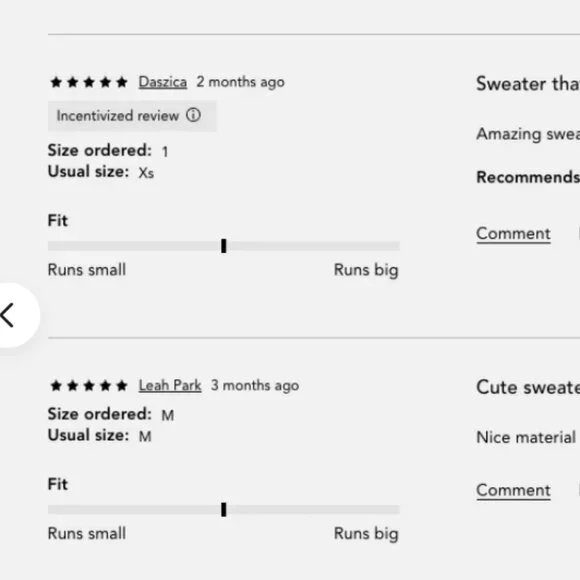
Task: Click the 'Nice material' review text
Action: coord(526,437)
